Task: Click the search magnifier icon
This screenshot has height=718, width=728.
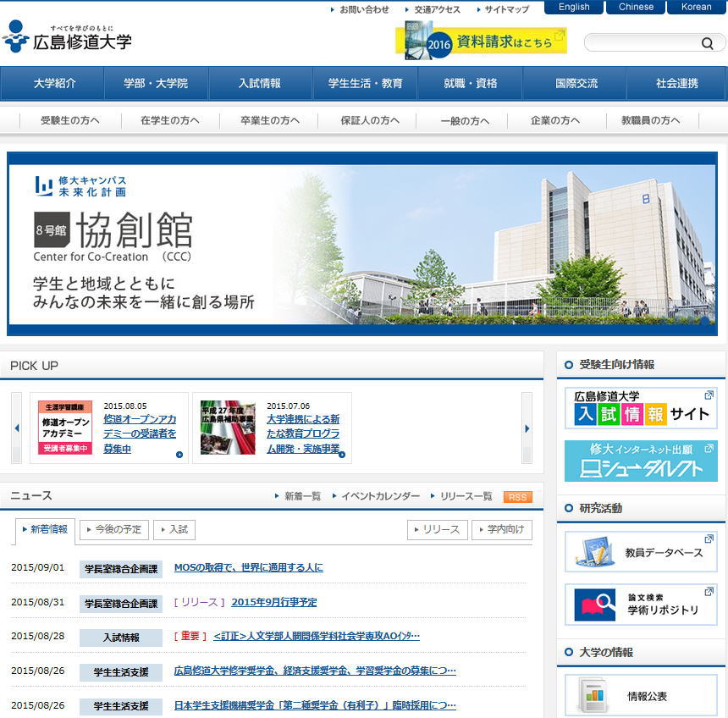Action: click(x=707, y=43)
